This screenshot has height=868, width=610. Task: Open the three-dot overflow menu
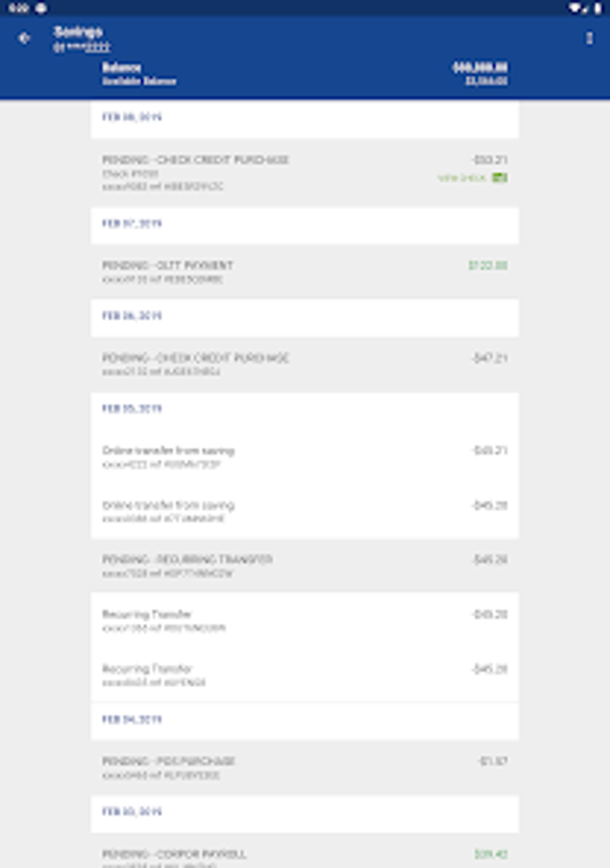[x=589, y=38]
